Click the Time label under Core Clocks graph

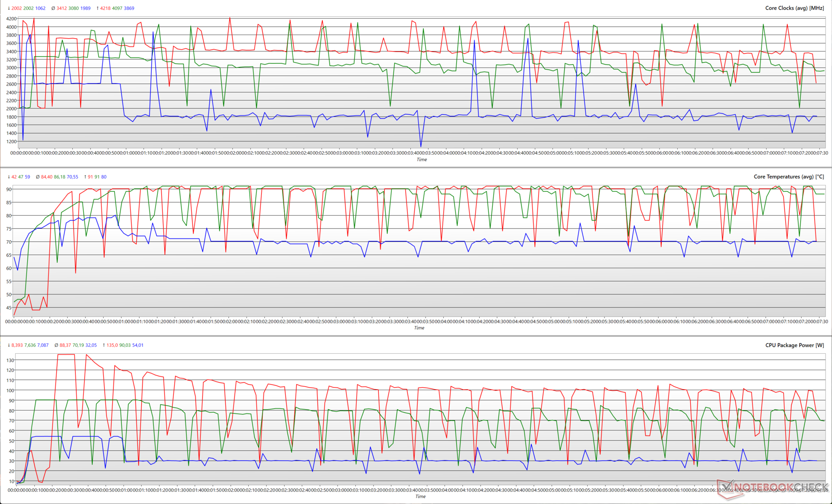(x=422, y=159)
